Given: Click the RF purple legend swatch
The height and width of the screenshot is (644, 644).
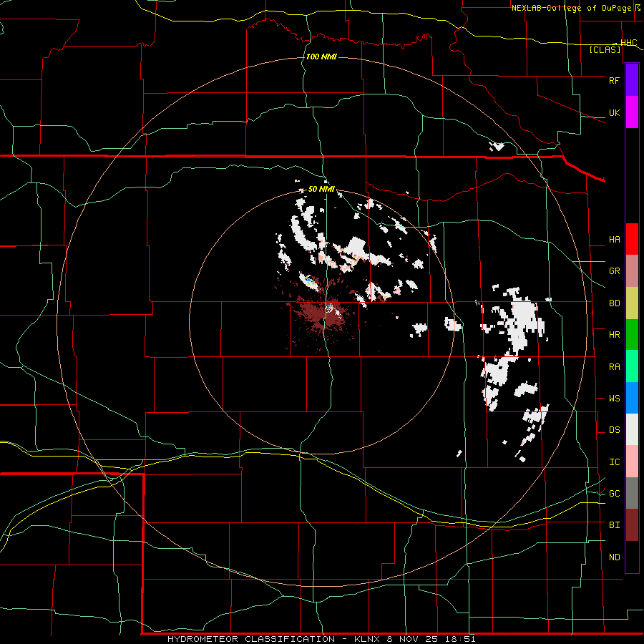Looking at the screenshot, I should tap(632, 80).
